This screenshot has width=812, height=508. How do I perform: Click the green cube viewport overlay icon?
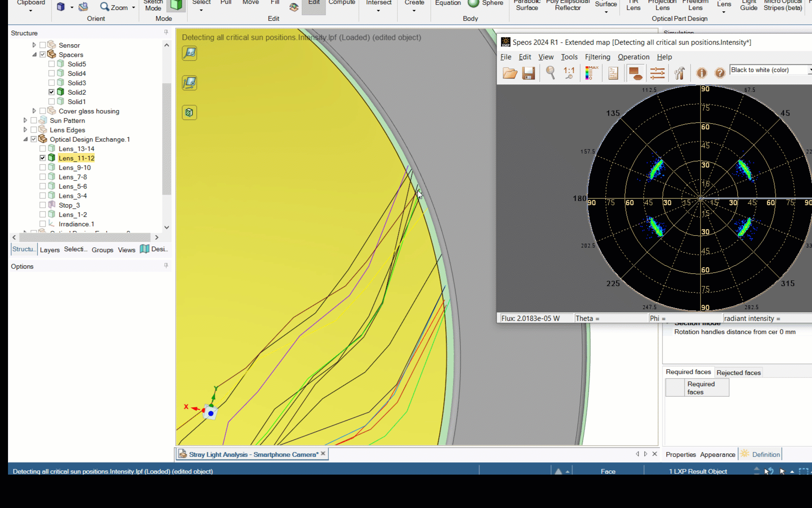(189, 112)
